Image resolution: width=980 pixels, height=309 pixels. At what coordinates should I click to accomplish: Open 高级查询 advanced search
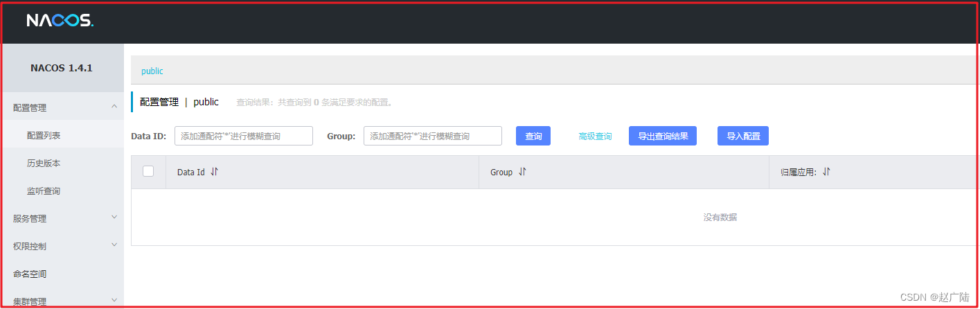[595, 136]
